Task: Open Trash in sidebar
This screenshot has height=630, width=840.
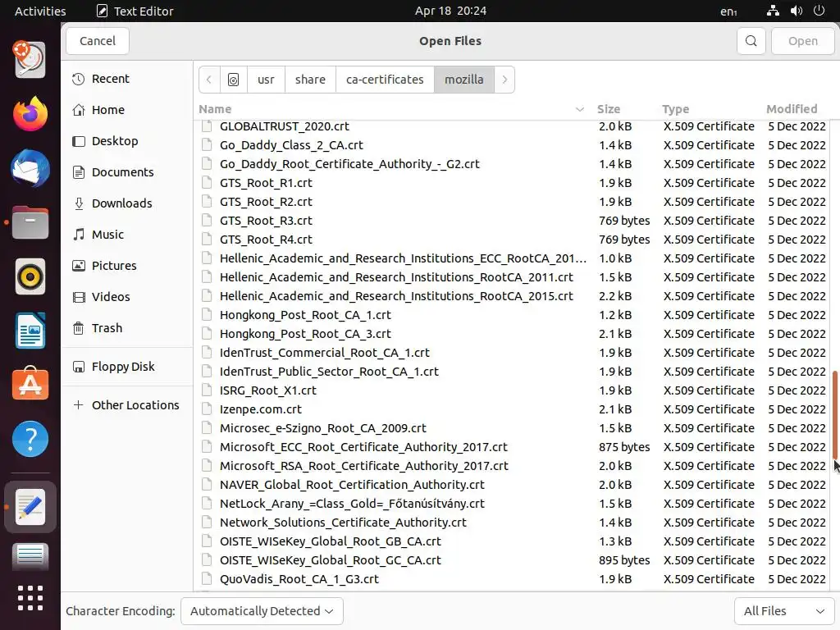Action: tap(127, 328)
